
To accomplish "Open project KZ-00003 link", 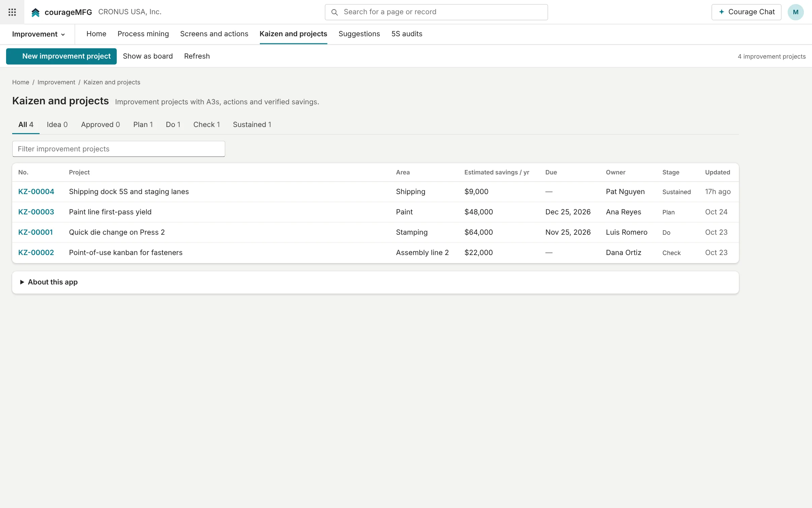I will [36, 212].
